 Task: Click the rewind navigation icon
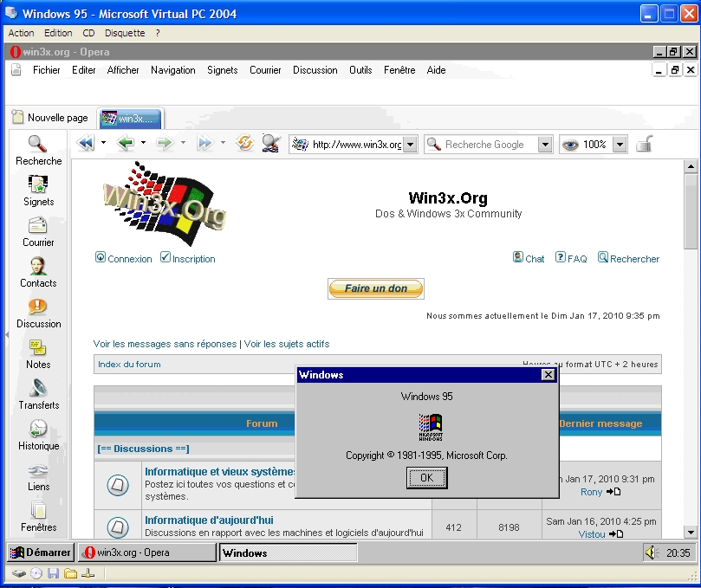click(x=86, y=143)
